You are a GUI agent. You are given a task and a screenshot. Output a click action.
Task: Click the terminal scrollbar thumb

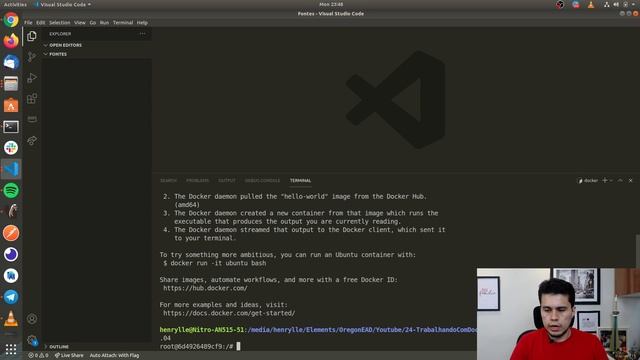click(638, 251)
